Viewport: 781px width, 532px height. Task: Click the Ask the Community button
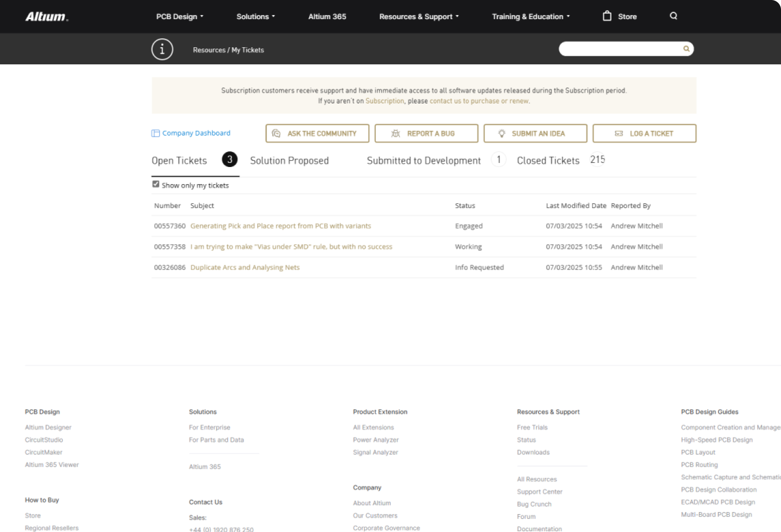[x=317, y=134]
